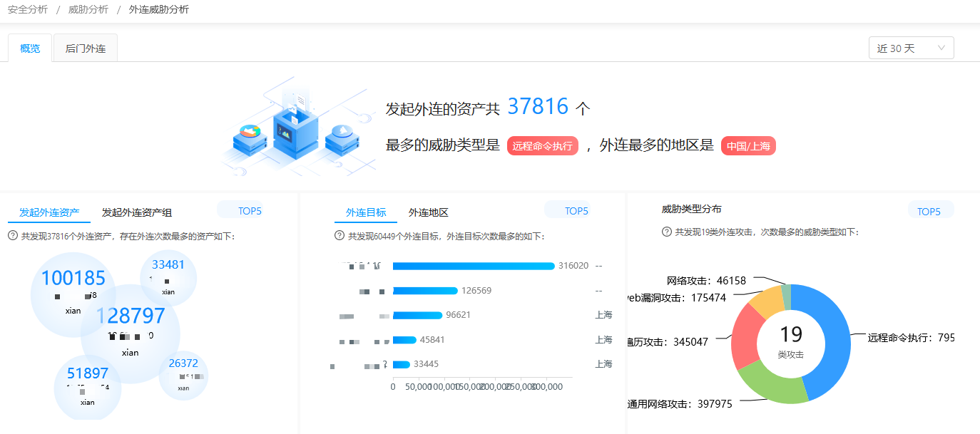Switch to 发起外连资产组 view
Viewport: 980px width, 434px height.
[x=137, y=212]
